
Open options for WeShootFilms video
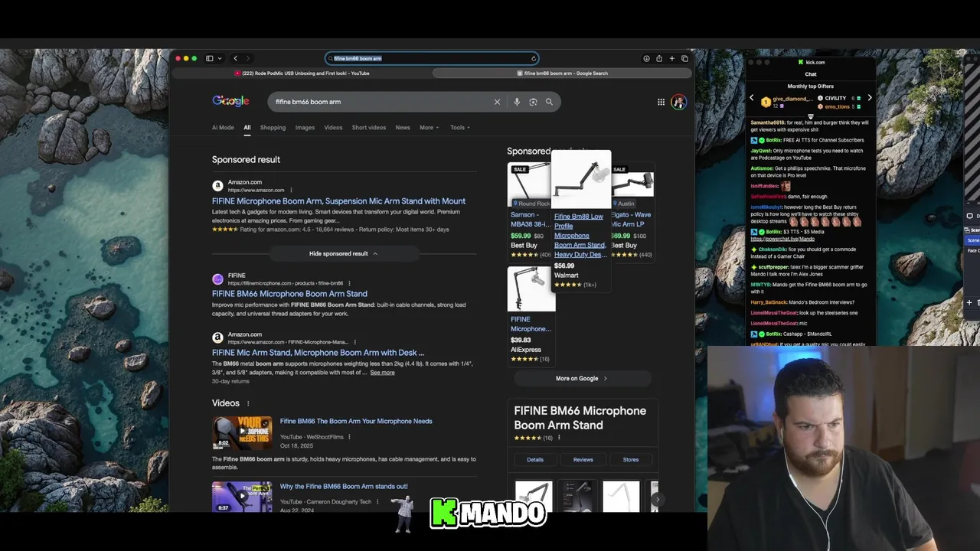[x=349, y=437]
